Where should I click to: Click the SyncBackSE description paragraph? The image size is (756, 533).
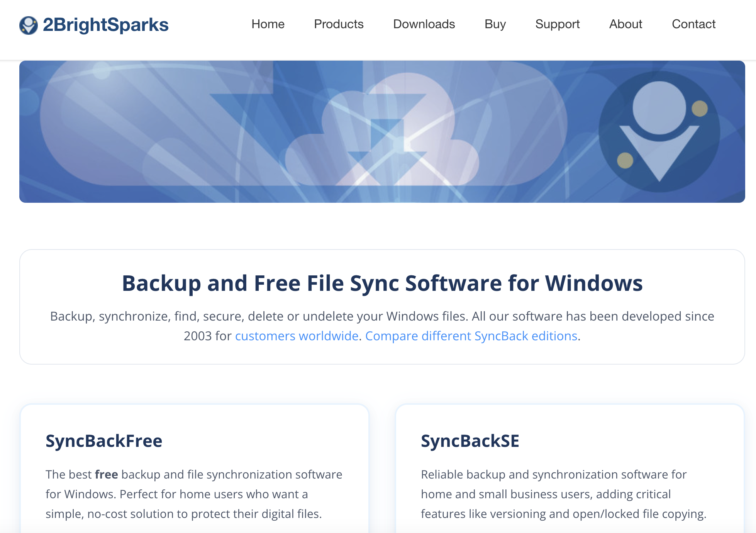click(x=564, y=494)
